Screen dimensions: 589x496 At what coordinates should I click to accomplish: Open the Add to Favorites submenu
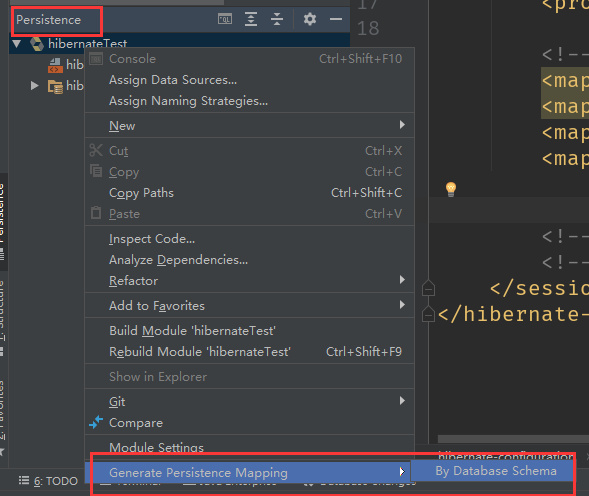click(x=250, y=305)
